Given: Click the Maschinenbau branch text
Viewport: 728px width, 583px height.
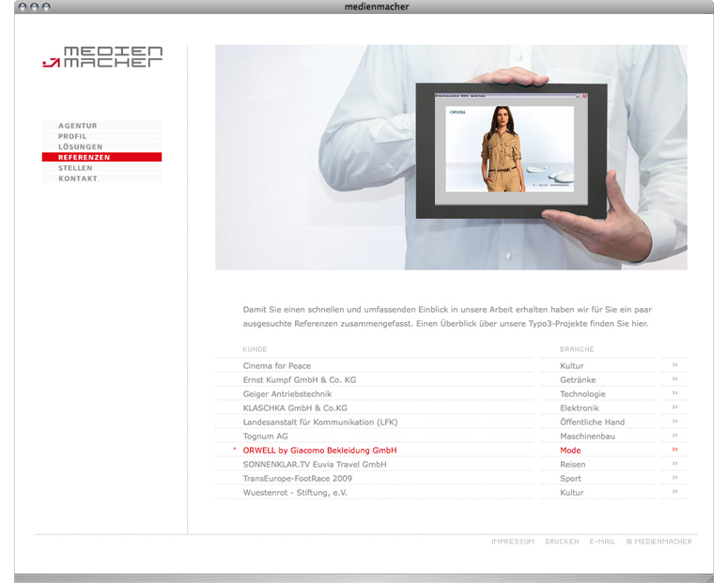Looking at the screenshot, I should (x=587, y=437).
